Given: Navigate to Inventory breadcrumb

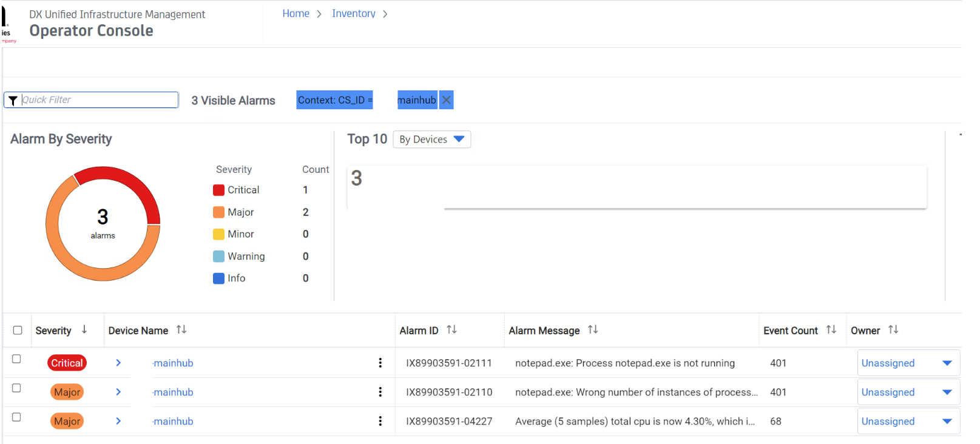Looking at the screenshot, I should [353, 13].
